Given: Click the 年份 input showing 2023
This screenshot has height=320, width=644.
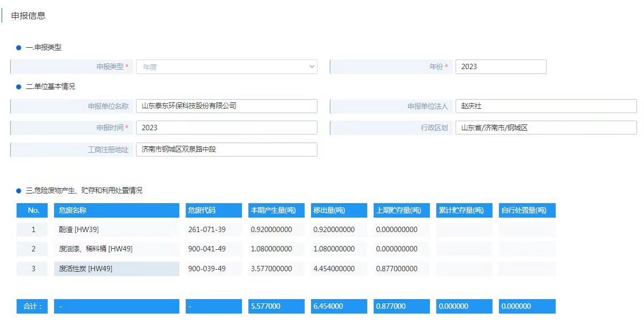Looking at the screenshot, I should coord(501,66).
